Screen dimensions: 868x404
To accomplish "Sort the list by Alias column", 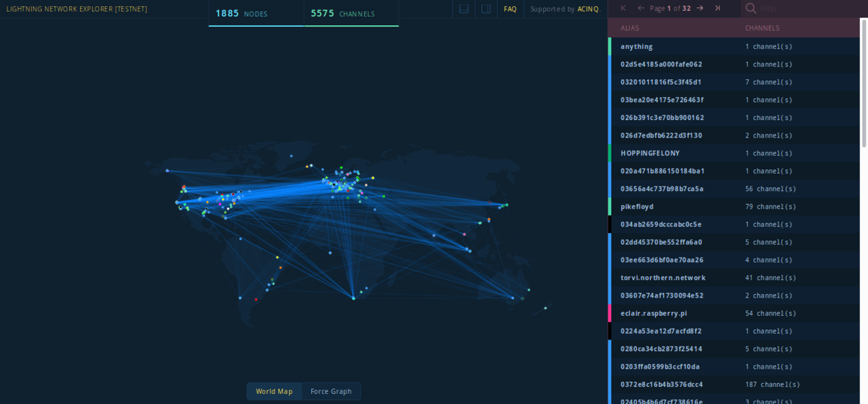I will (629, 28).
